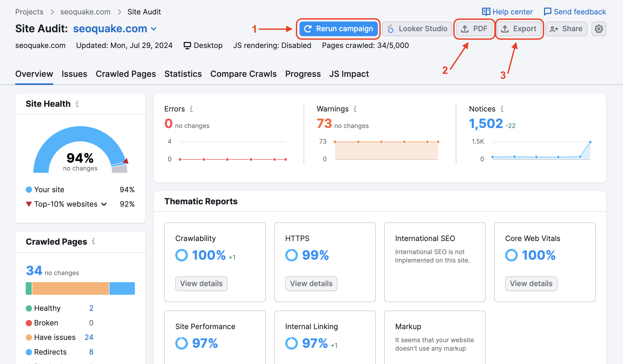
Task: Click the Warnings info icon
Action: pyautogui.click(x=355, y=109)
